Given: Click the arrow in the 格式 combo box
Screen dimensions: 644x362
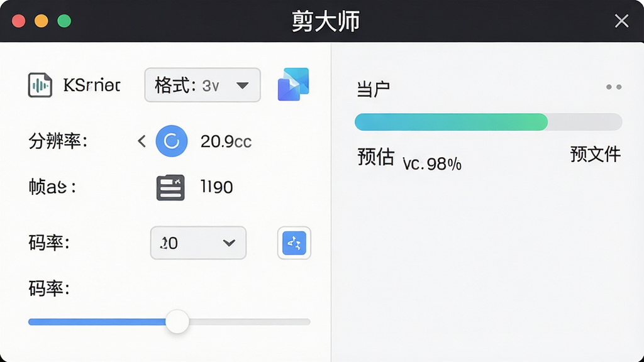Looking at the screenshot, I should tap(242, 85).
